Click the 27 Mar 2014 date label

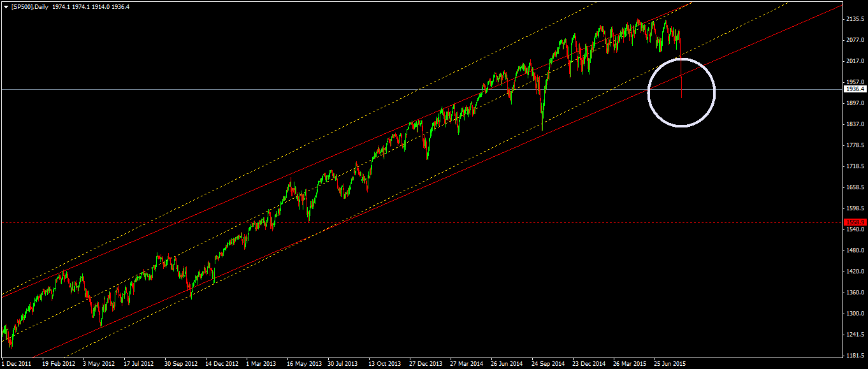click(467, 364)
